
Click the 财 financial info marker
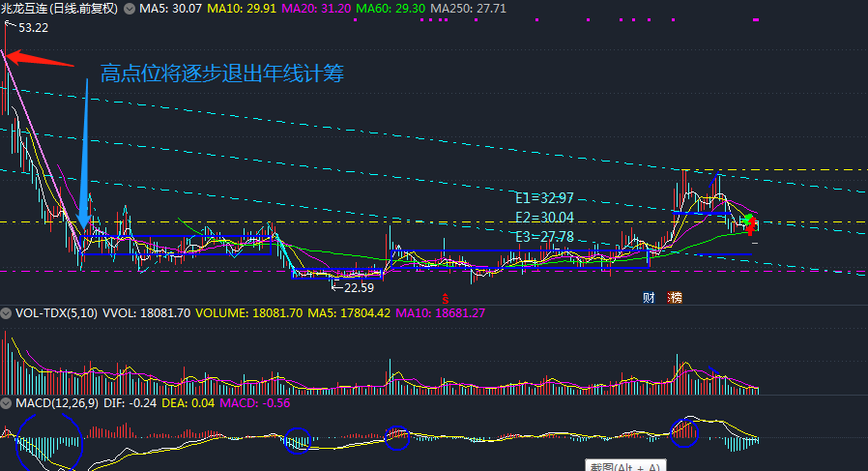pos(649,298)
